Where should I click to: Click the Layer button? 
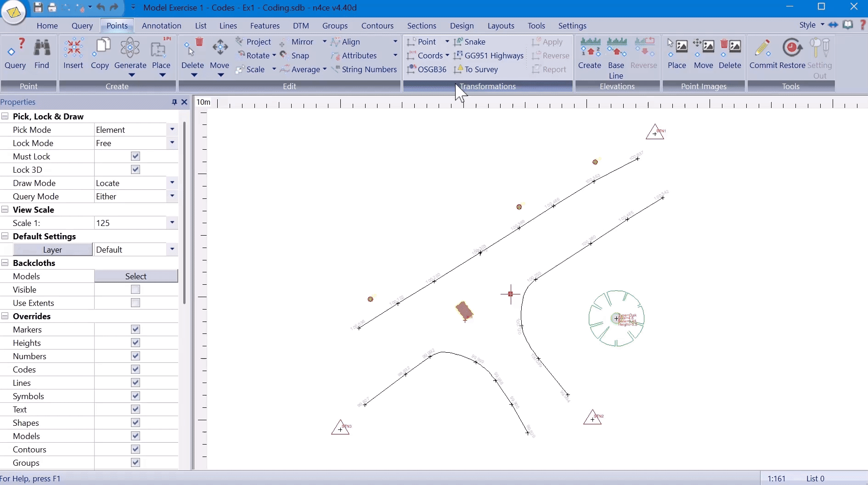coord(52,250)
